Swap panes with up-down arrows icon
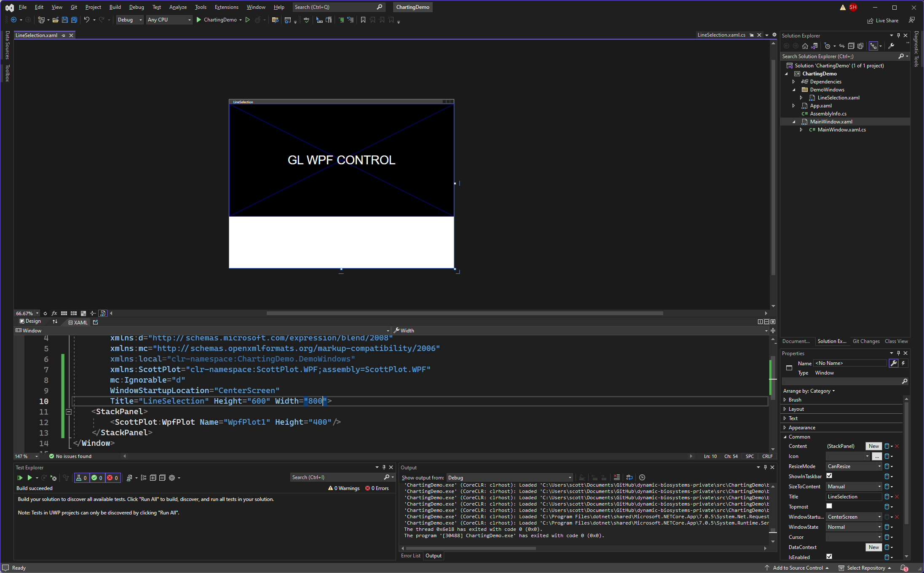 [55, 322]
